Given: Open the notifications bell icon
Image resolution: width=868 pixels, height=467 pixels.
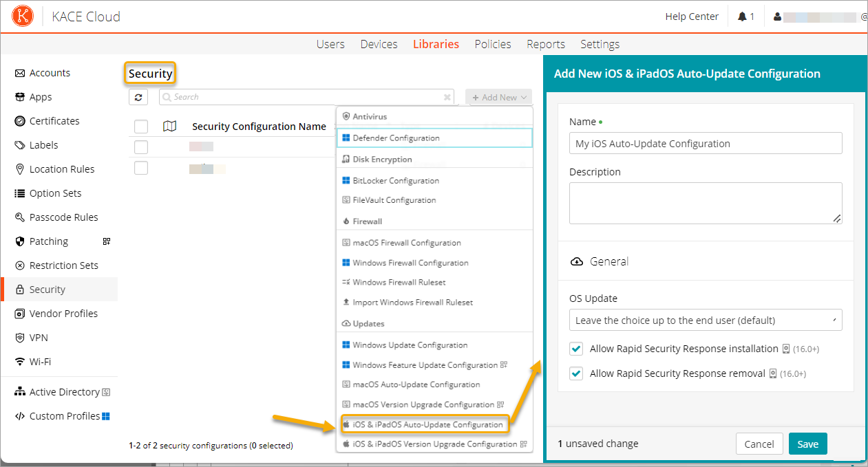Looking at the screenshot, I should click(x=742, y=17).
